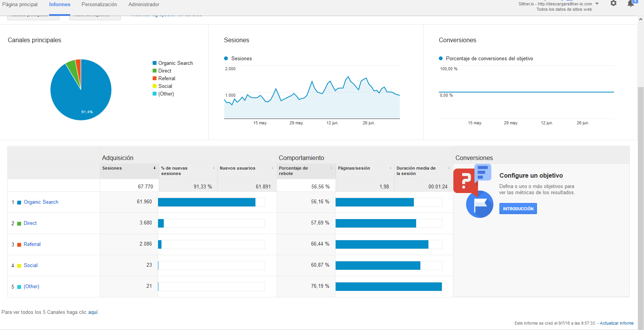Sort by Sesiones column arrow
Viewport: 644px width, 330px height.
(x=155, y=168)
